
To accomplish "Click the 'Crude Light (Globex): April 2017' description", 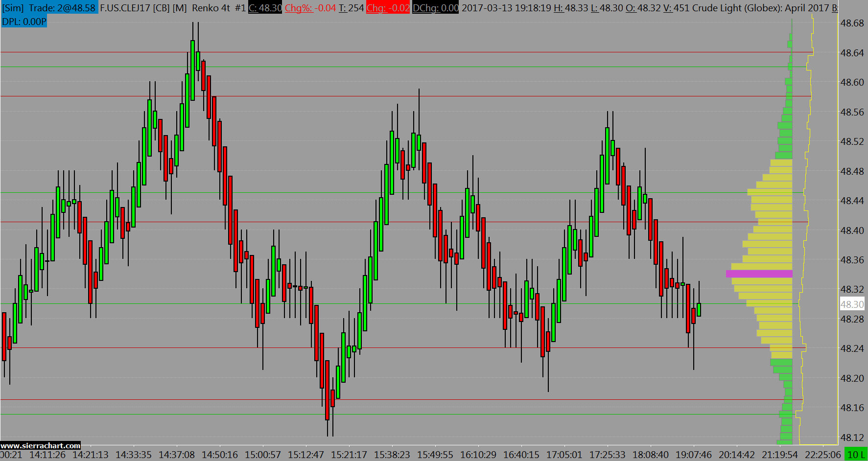I will [761, 8].
